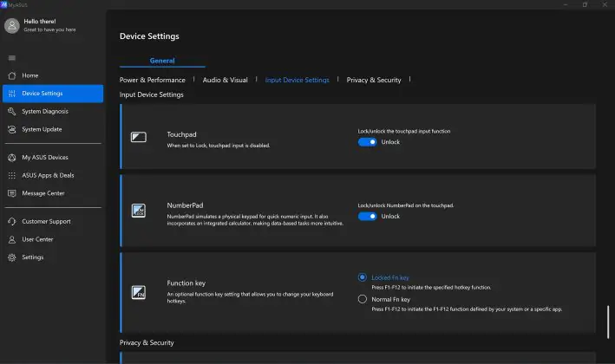
Task: Click the user avatar icon
Action: coord(12,25)
